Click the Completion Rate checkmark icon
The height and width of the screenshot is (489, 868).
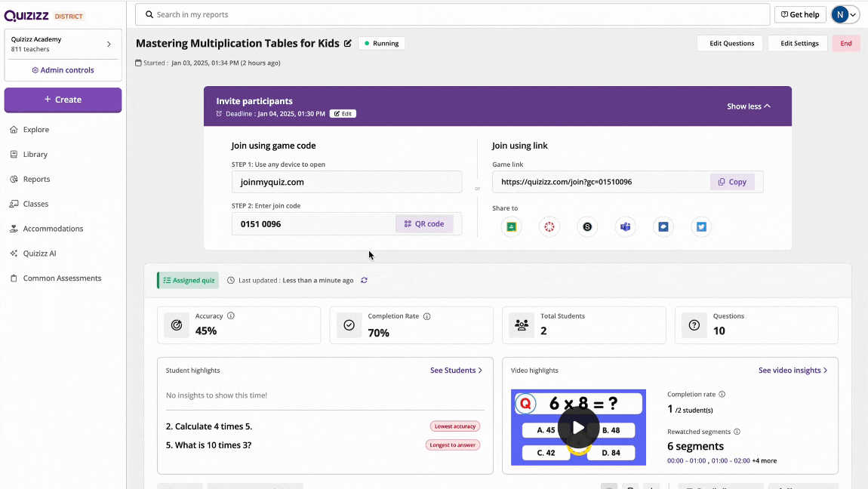coord(349,325)
